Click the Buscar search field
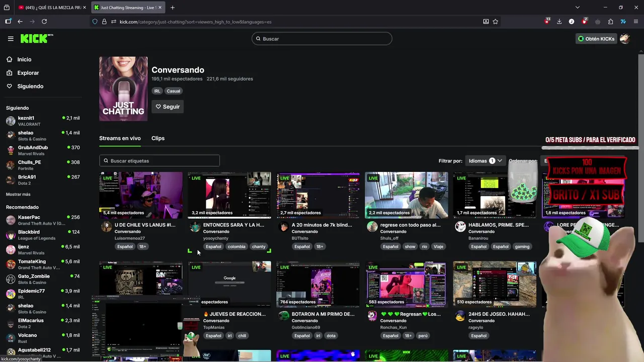 click(322, 39)
